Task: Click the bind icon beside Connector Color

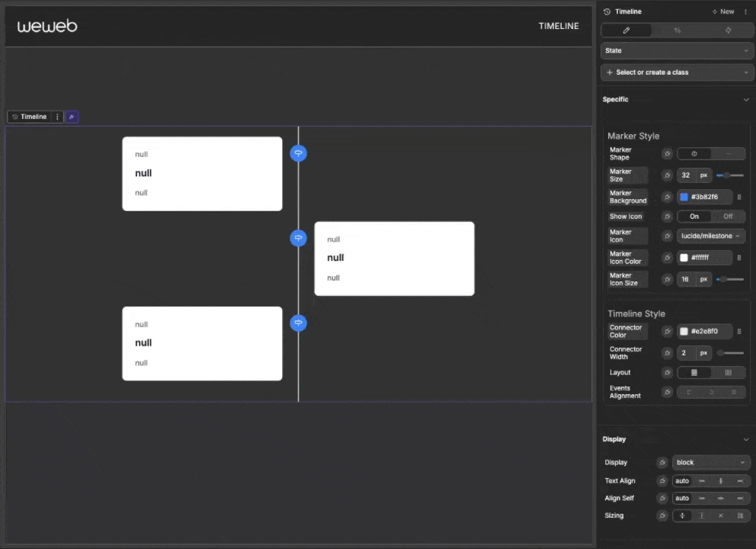Action: pyautogui.click(x=667, y=331)
